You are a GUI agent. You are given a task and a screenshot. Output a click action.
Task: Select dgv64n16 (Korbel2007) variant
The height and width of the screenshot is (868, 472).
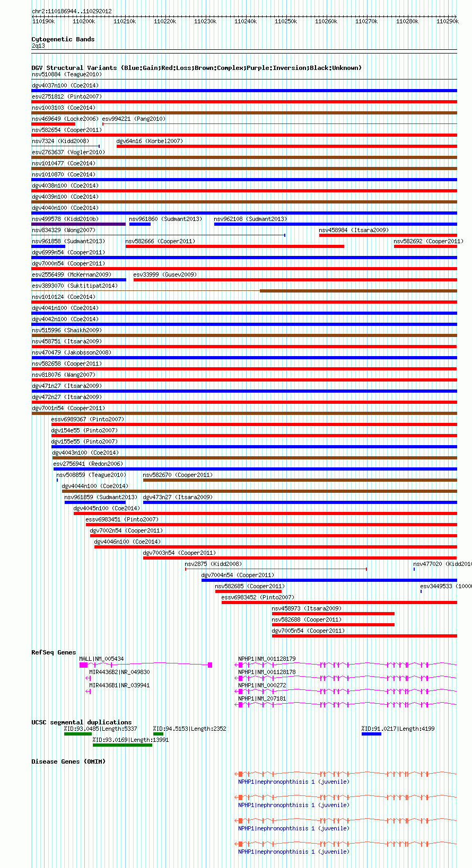(x=149, y=141)
